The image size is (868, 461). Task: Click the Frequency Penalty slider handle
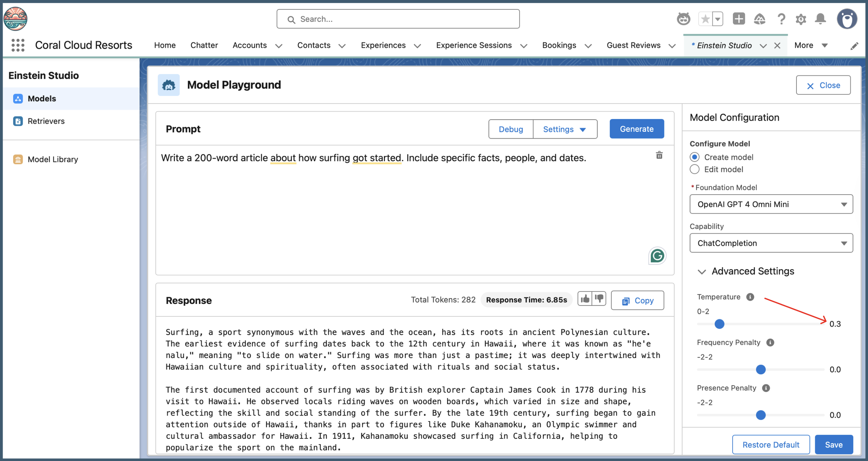pyautogui.click(x=760, y=369)
